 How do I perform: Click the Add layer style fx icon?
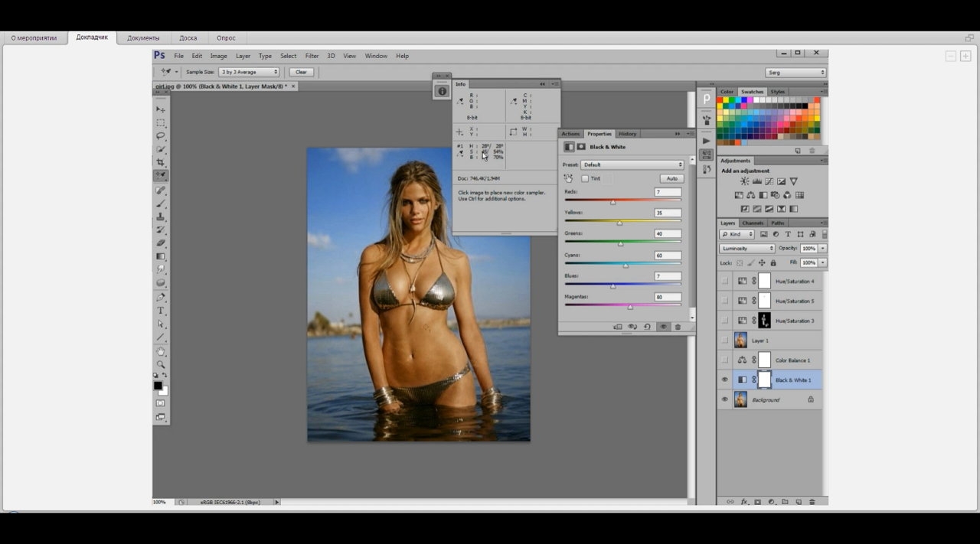point(743,501)
